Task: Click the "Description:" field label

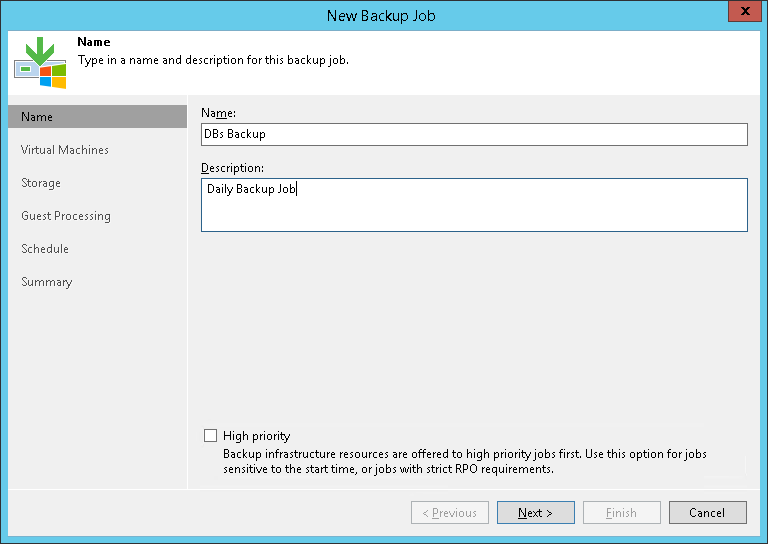Action: click(232, 168)
